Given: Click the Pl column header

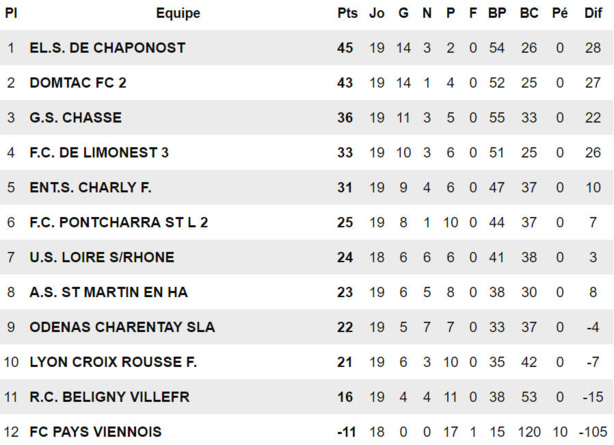Looking at the screenshot, I should coord(11,13).
